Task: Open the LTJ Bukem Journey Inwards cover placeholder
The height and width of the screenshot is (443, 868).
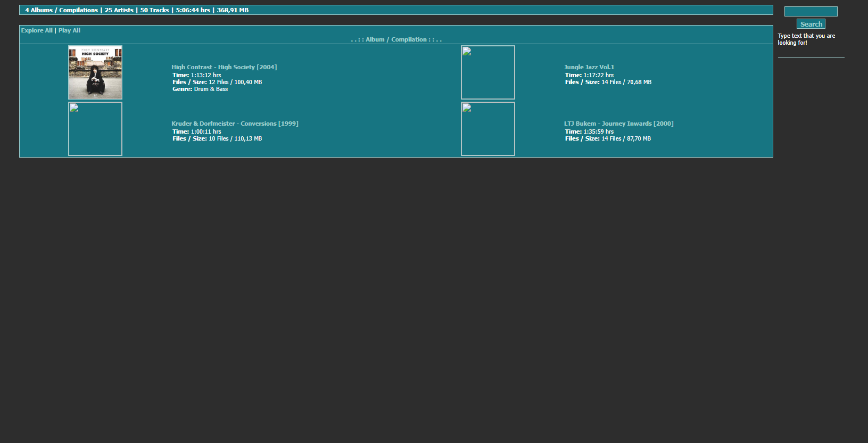Action: pos(488,129)
